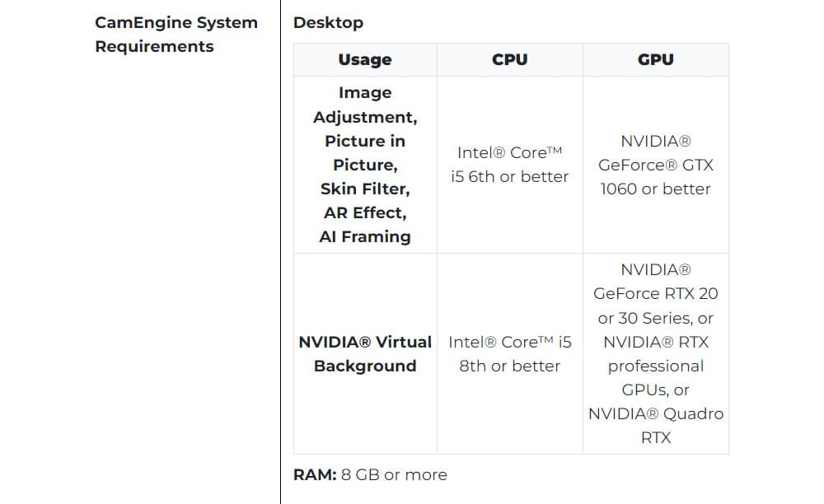
Task: Select the GPU column header
Action: (655, 59)
